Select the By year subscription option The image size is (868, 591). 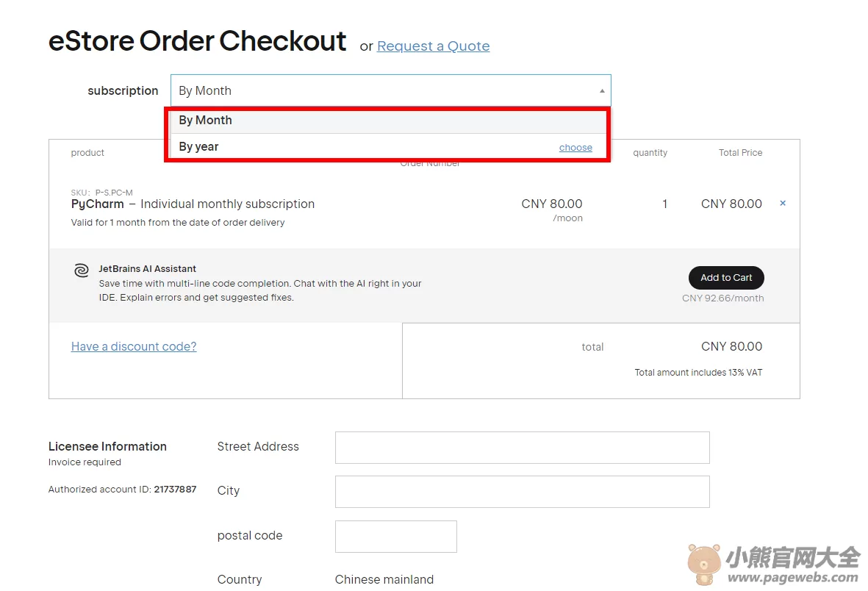click(x=387, y=147)
